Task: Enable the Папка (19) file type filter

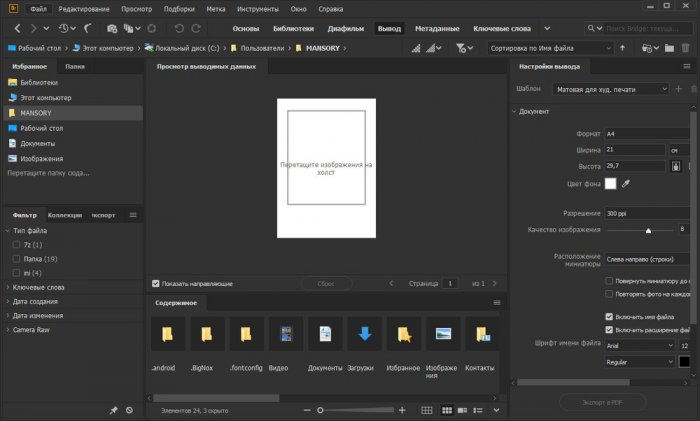Action: (16, 258)
